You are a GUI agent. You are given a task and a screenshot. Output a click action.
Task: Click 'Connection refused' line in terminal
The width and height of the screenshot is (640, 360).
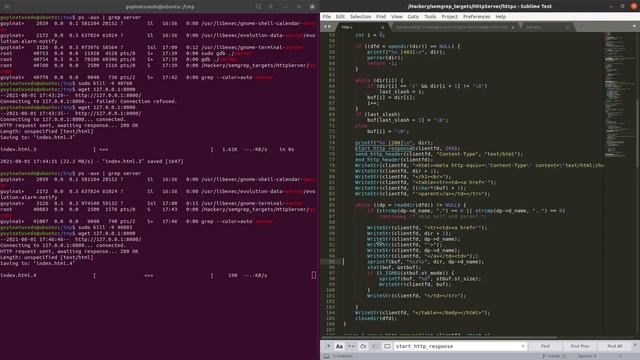click(x=88, y=101)
